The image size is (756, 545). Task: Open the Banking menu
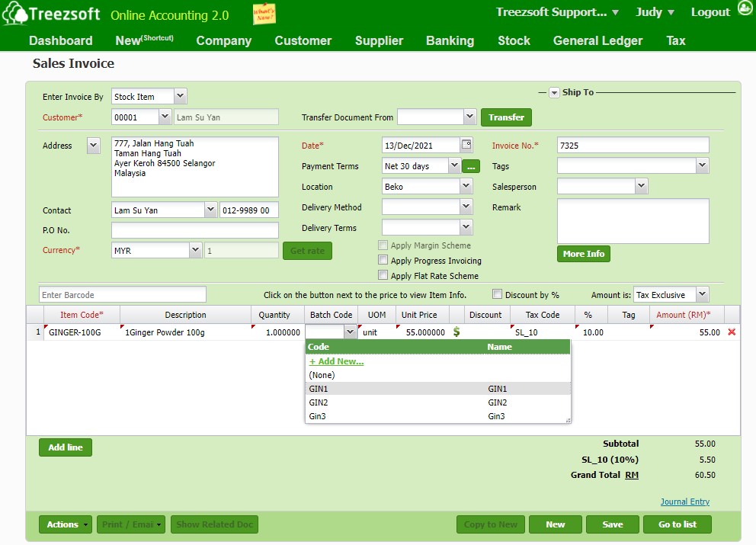point(450,40)
